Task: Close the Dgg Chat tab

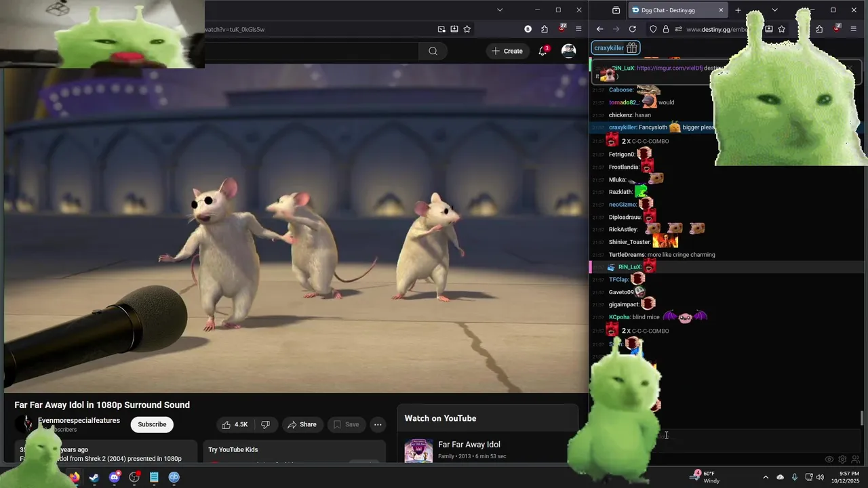Action: coord(721,10)
